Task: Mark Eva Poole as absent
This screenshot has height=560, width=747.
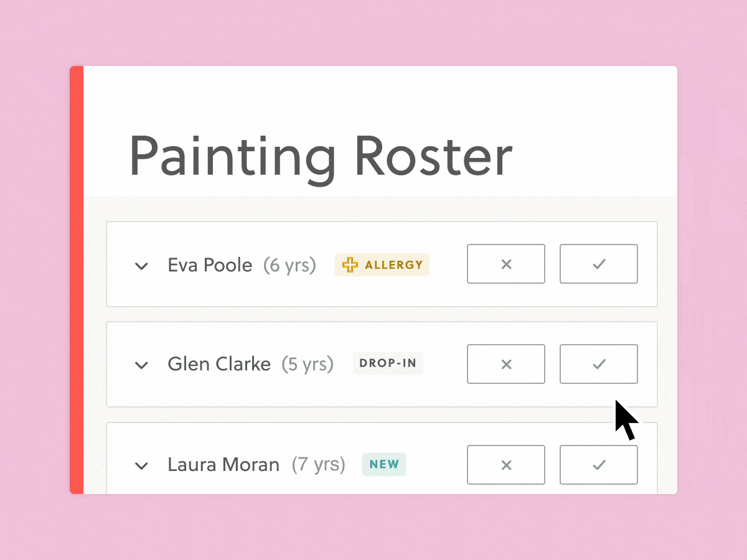Action: pyautogui.click(x=506, y=264)
